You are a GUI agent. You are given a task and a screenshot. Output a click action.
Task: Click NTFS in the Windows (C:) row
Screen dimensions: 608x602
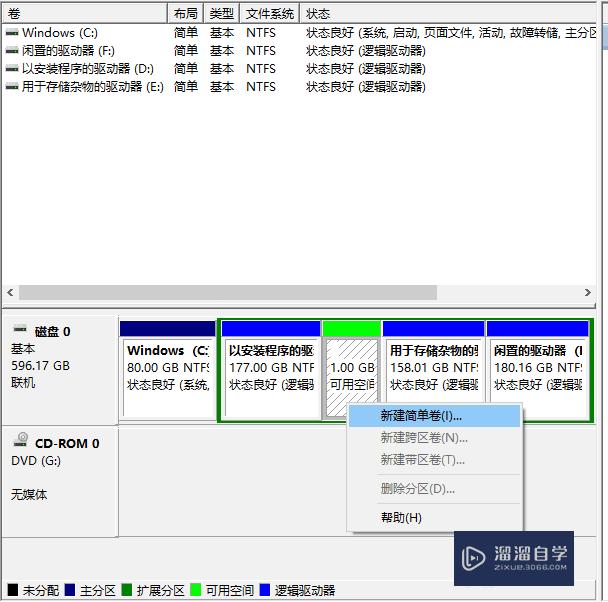(x=261, y=33)
